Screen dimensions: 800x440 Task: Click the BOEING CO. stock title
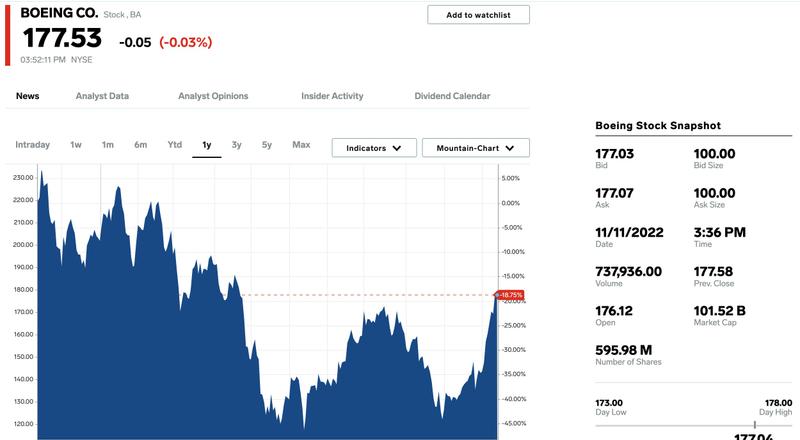59,13
